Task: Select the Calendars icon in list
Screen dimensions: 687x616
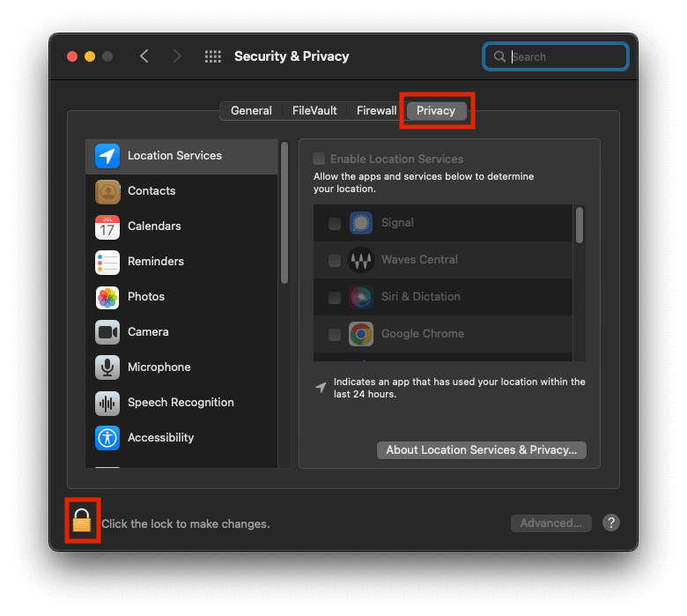Action: tap(107, 226)
